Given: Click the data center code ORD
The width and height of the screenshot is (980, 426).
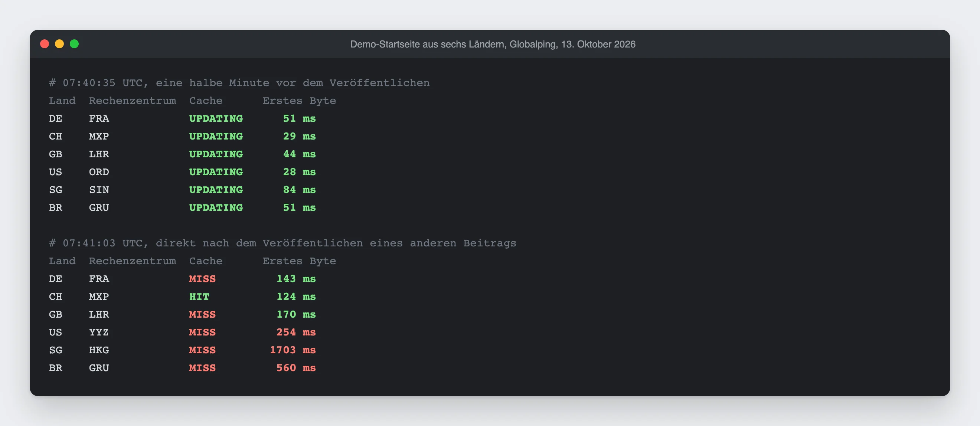Looking at the screenshot, I should pyautogui.click(x=99, y=172).
